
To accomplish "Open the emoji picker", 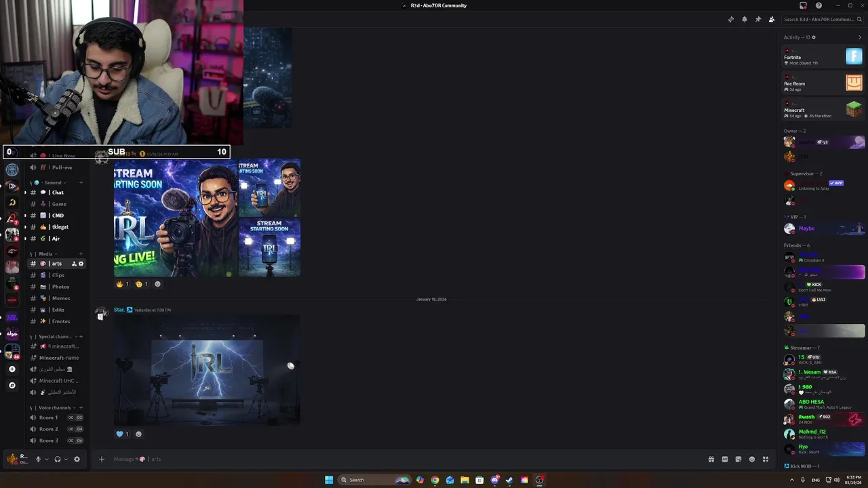I will (x=751, y=459).
